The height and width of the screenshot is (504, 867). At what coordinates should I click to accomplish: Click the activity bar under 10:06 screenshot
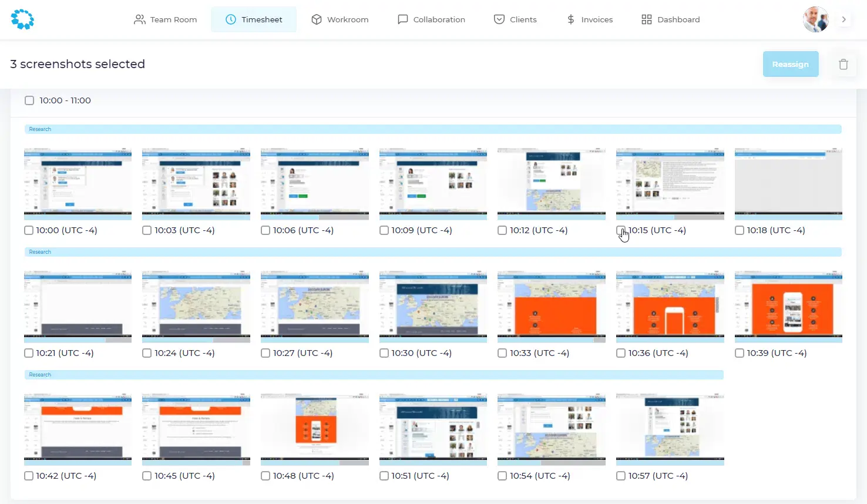[x=314, y=217]
